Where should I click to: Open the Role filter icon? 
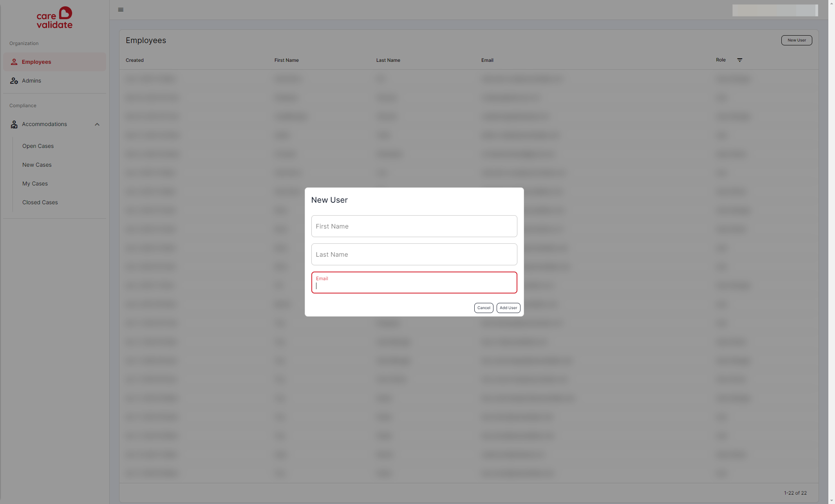739,60
